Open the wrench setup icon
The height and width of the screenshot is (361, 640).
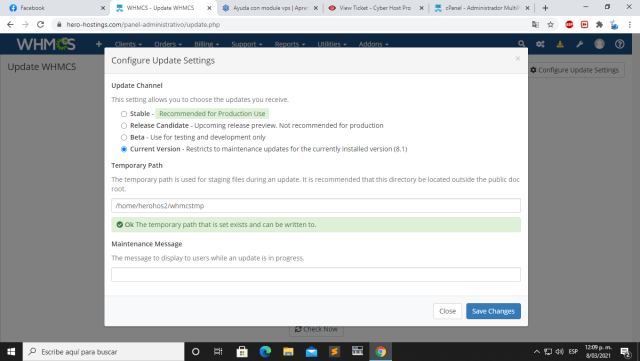click(x=580, y=44)
